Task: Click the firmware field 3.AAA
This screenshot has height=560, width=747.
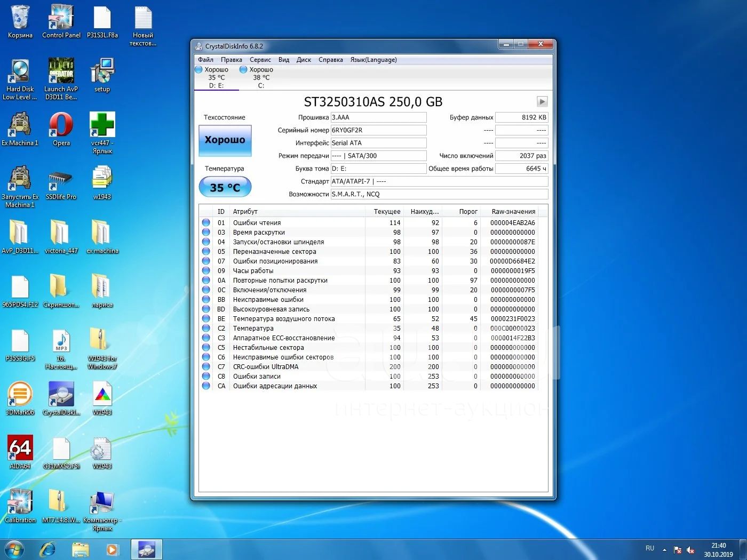Action: 378,117
